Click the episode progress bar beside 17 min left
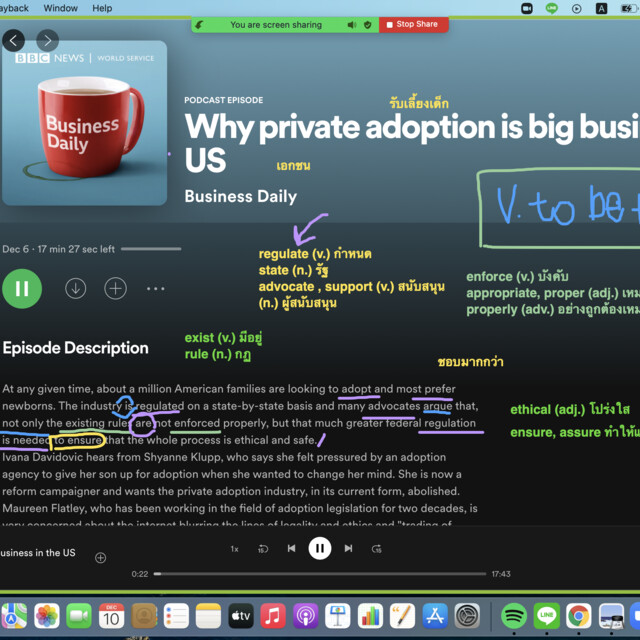This screenshot has height=640, width=640. coord(151,249)
